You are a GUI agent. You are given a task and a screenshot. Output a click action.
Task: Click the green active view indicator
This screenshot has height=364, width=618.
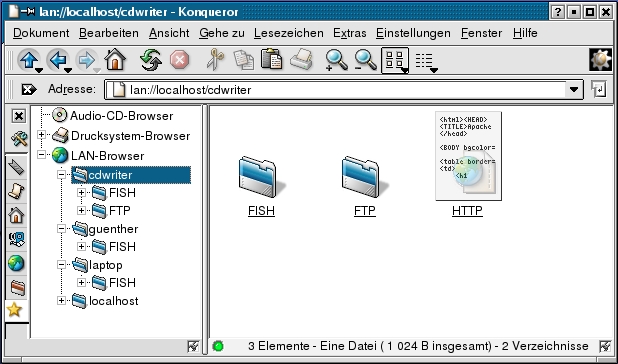click(218, 346)
